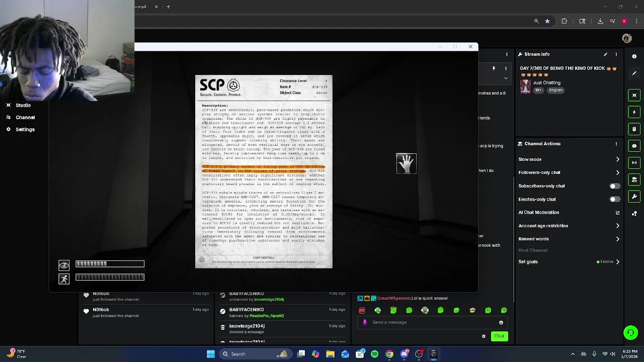The width and height of the screenshot is (644, 362).
Task: Select the camera capture widget in sidebar
Action: tap(634, 96)
